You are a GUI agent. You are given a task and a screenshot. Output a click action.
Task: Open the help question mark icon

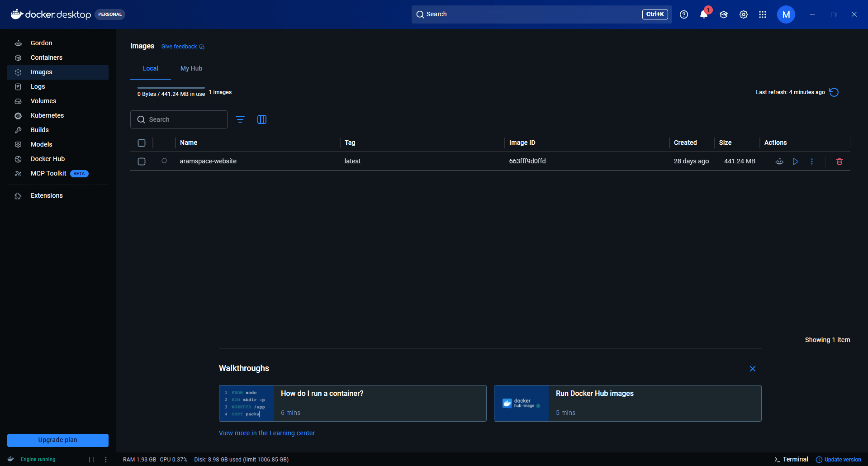coord(684,14)
